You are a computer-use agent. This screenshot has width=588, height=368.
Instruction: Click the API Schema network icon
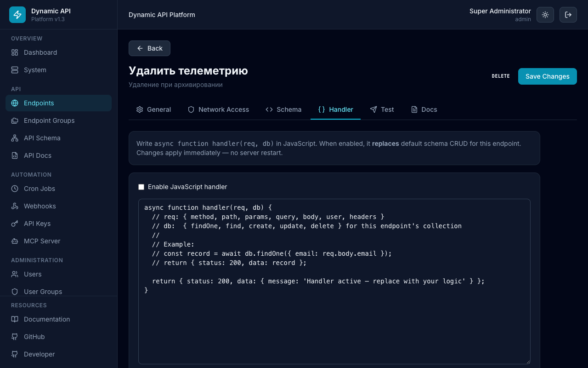click(x=15, y=138)
